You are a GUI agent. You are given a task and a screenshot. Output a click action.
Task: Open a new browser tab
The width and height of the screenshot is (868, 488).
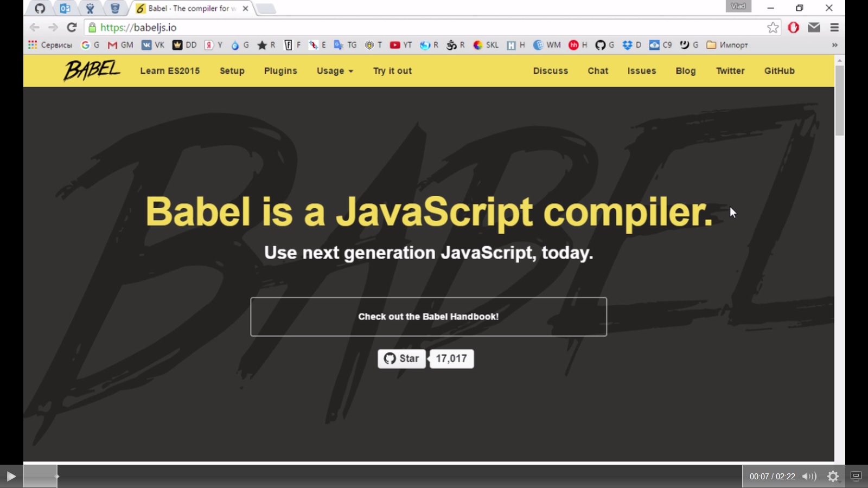(x=266, y=8)
